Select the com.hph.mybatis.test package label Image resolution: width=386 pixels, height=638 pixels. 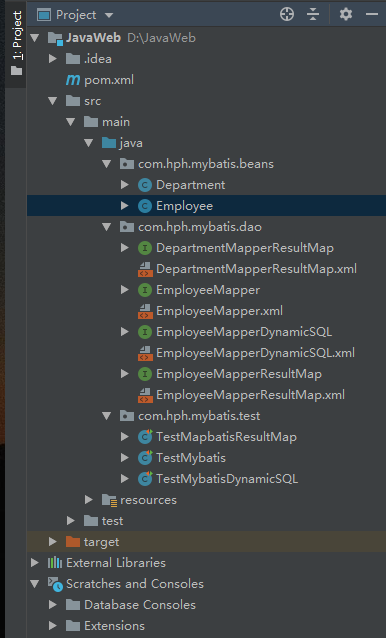point(199,416)
